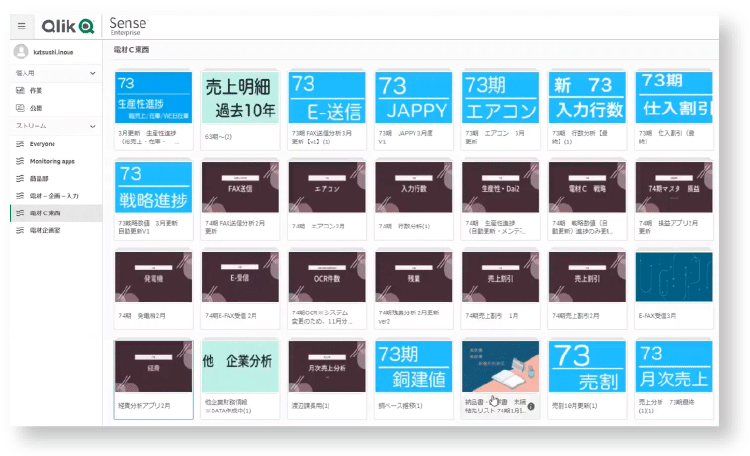Open the dark エアコン app thumbnail
This screenshot has height=456, width=750.
coord(327,187)
